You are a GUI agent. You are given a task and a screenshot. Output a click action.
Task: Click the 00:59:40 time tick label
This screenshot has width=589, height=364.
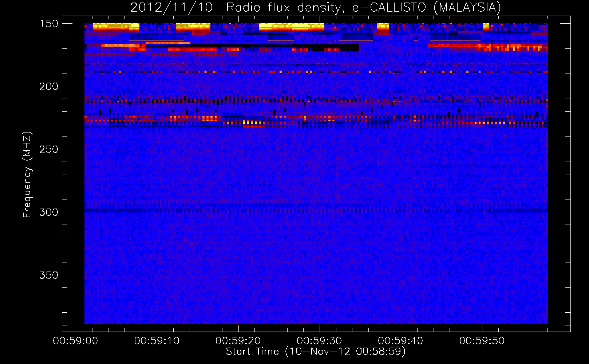[x=400, y=341]
